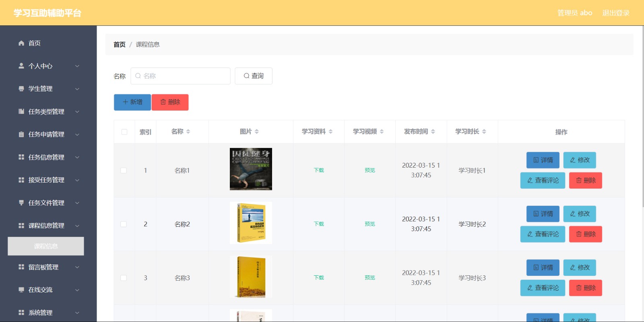Viewport: 644px width, 322px height.
Task: Select the checkbox for row 名称3
Action: (x=124, y=278)
